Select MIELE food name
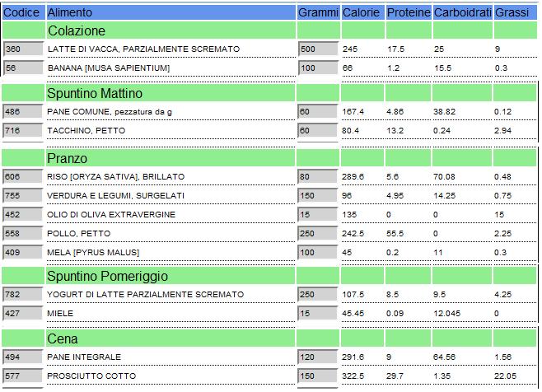Viewport: 542px width, 392px height. click(x=60, y=314)
